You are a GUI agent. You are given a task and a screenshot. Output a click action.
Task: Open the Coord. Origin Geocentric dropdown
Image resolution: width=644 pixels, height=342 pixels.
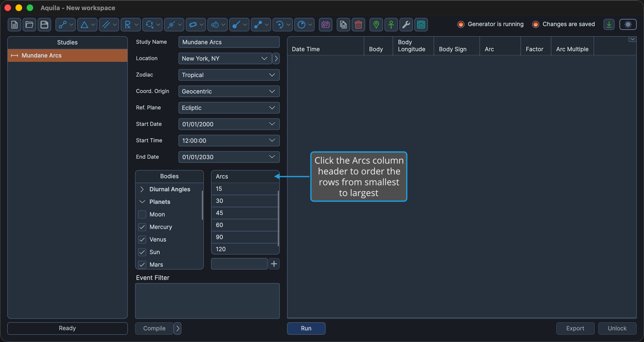229,91
